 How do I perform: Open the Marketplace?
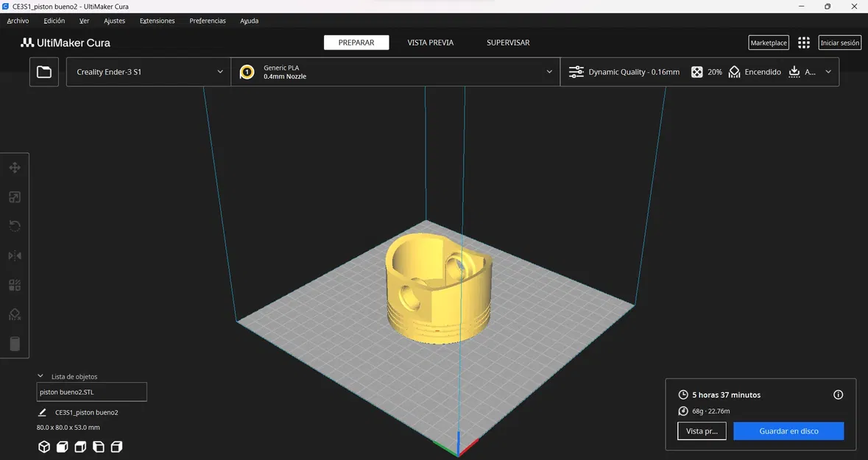[768, 42]
